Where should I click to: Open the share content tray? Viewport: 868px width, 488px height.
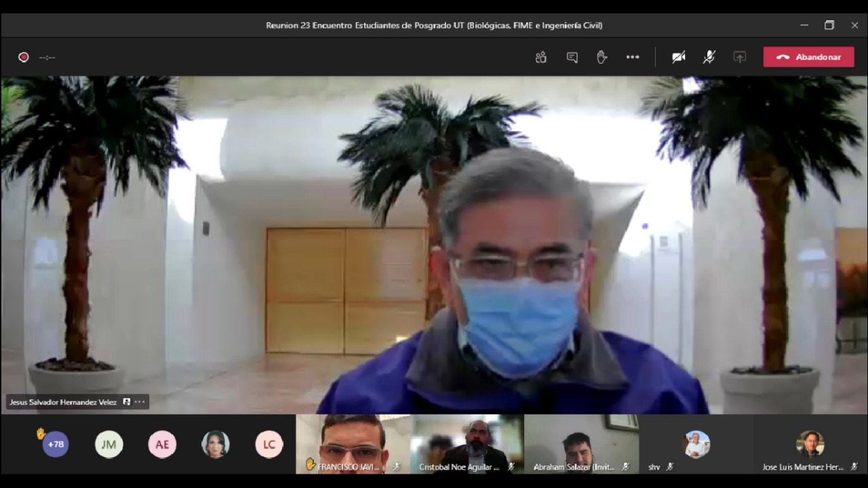(739, 58)
